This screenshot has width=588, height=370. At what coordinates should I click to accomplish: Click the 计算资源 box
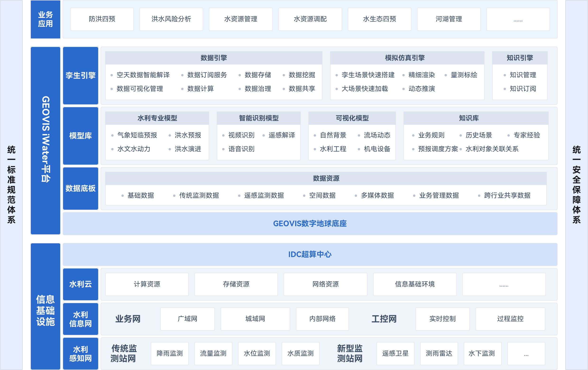147,284
